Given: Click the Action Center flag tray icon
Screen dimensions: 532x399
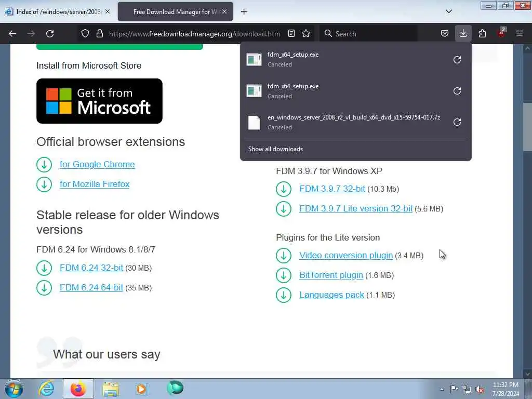Looking at the screenshot, I should click(454, 389).
